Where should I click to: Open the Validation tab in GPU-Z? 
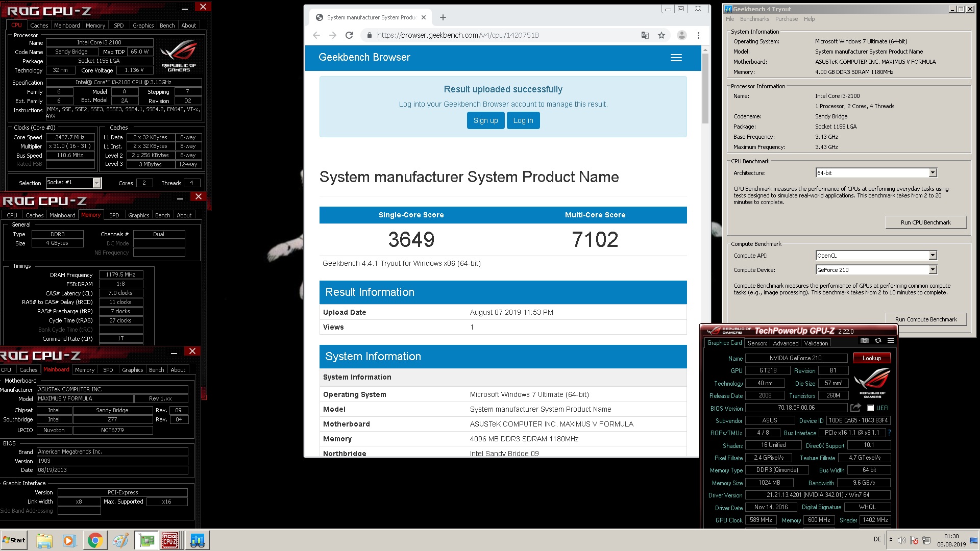816,343
